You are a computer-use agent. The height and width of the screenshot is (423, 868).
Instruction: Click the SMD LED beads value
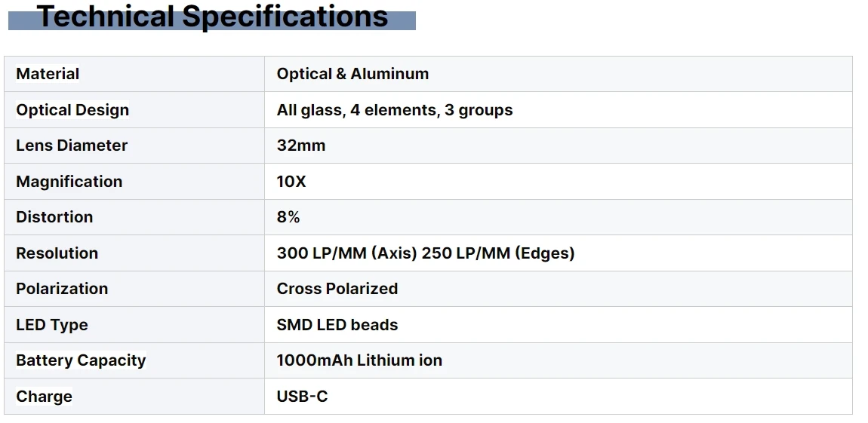[337, 325]
